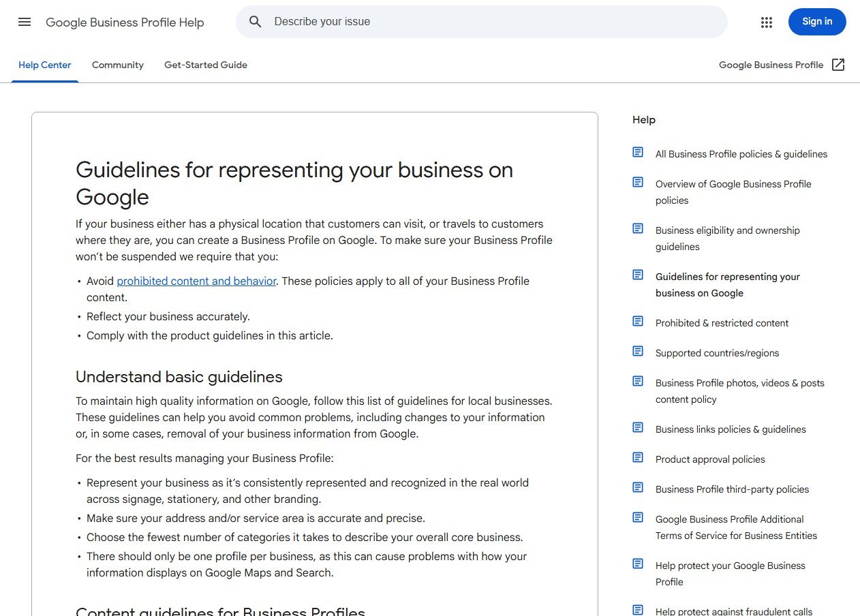
Task: Click the article icon beside Business Profile third-party policies
Action: (x=638, y=487)
